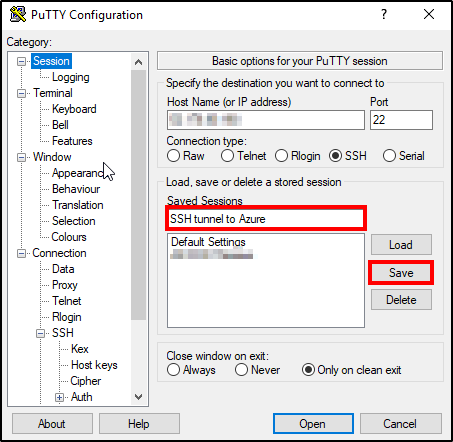Image resolution: width=453 pixels, height=442 pixels.
Task: Save the SSH tunnel to Azure session
Action: pyautogui.click(x=401, y=273)
